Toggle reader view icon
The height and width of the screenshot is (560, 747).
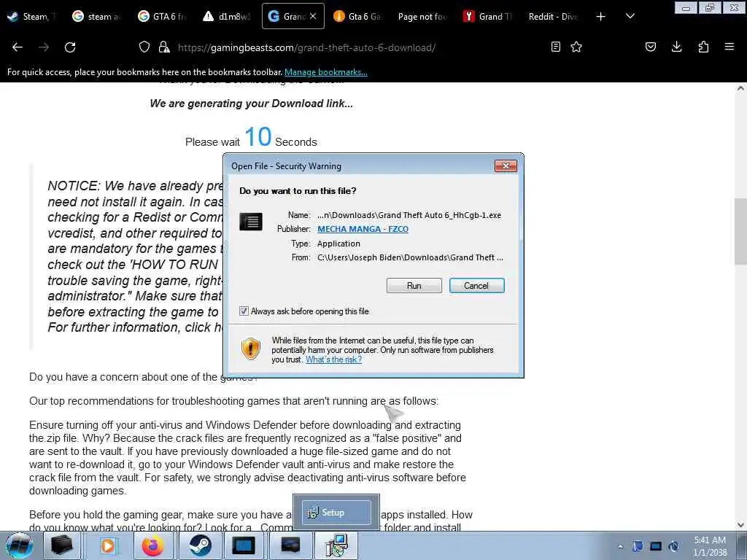(x=555, y=47)
